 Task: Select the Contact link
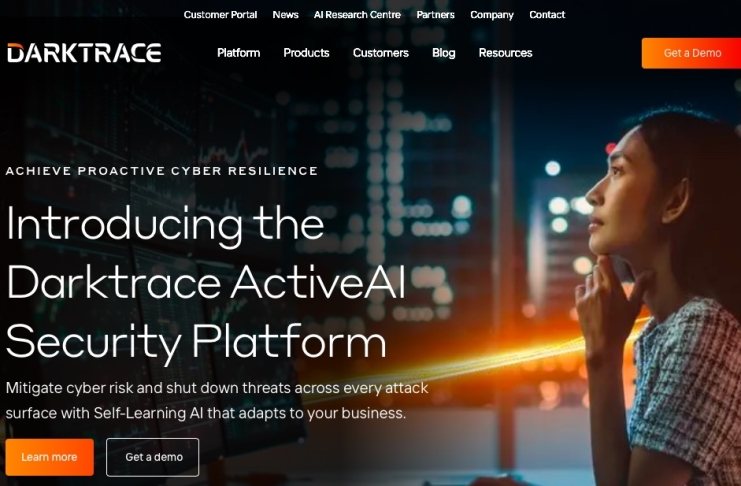(x=547, y=15)
